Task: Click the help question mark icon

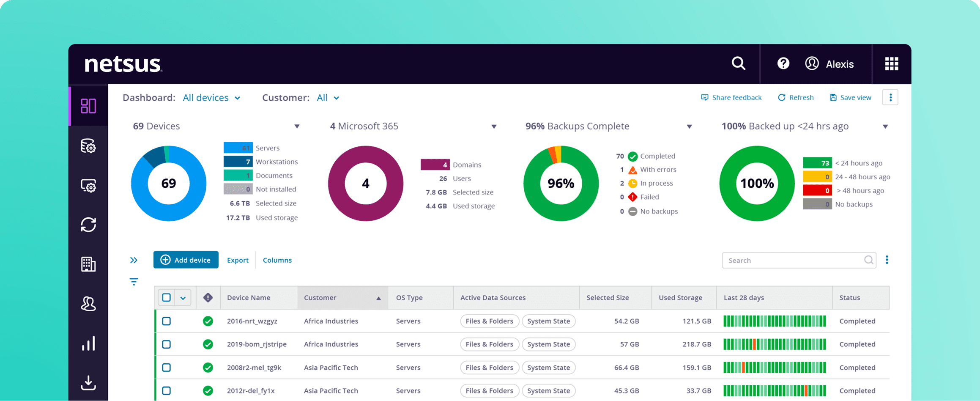Action: tap(783, 63)
